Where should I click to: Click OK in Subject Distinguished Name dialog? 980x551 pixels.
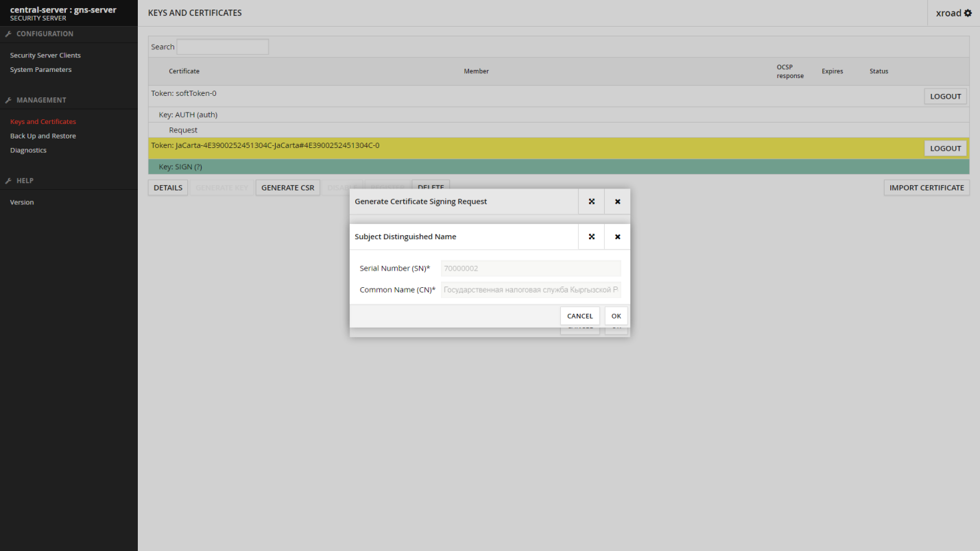click(616, 316)
